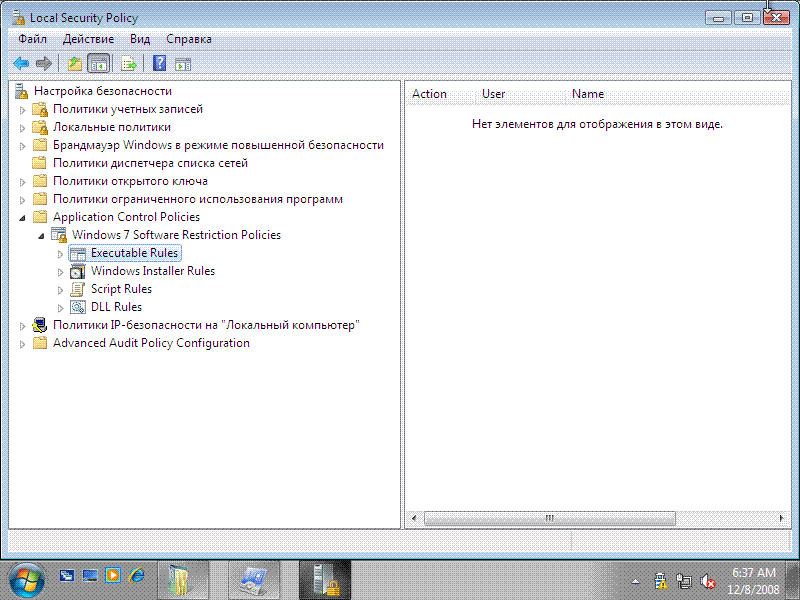Sort by the User column header
Screen dimensions: 800x600
tap(520, 94)
